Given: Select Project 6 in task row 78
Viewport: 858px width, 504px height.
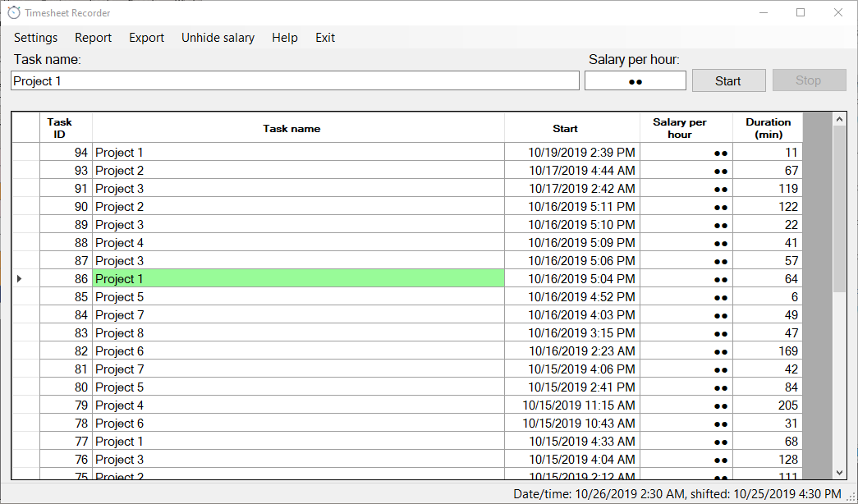Looking at the screenshot, I should point(298,423).
